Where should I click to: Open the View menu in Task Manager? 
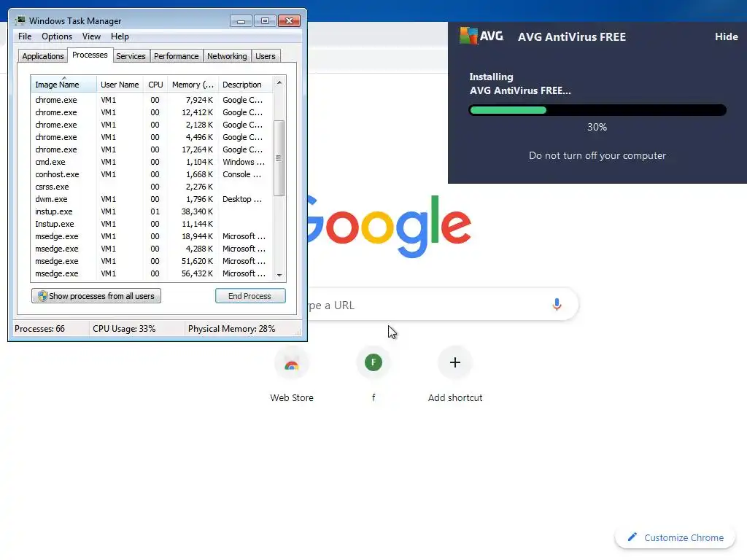pyautogui.click(x=91, y=36)
